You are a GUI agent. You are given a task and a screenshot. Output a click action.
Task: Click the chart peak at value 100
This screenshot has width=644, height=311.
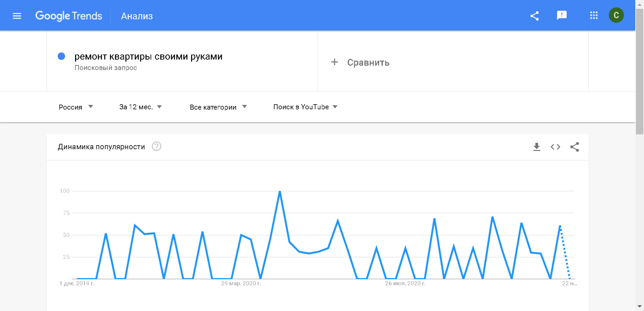tap(280, 192)
